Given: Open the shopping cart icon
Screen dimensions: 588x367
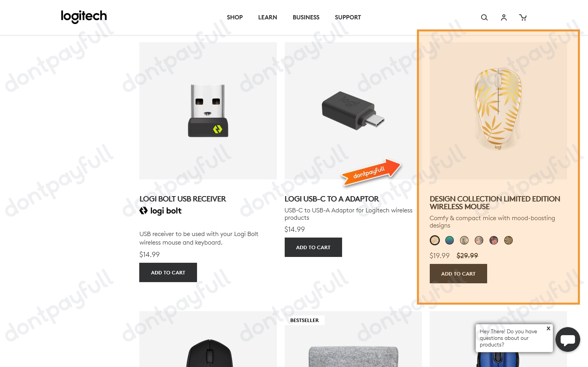Looking at the screenshot, I should (x=523, y=17).
